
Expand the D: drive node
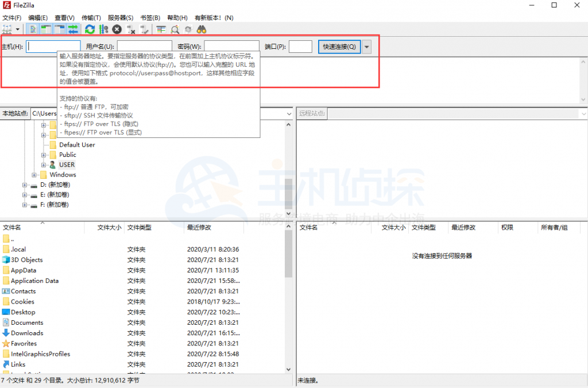(24, 185)
